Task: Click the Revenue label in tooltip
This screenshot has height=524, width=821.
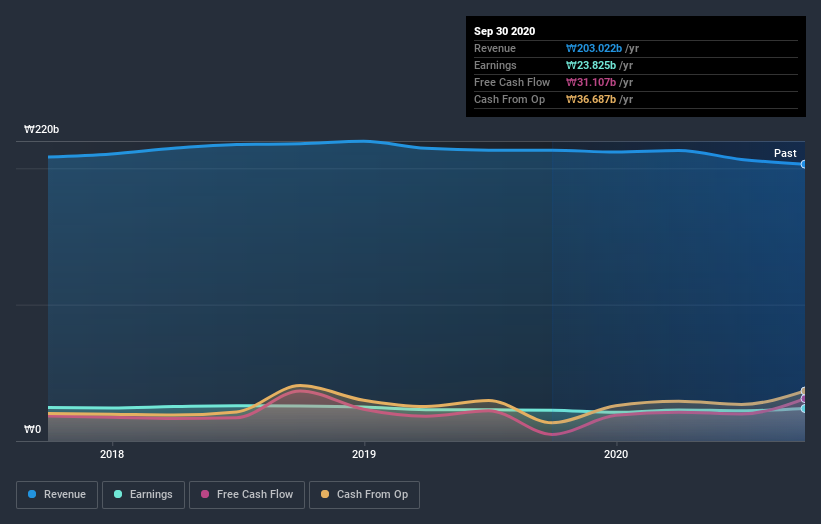Action: pyautogui.click(x=495, y=48)
